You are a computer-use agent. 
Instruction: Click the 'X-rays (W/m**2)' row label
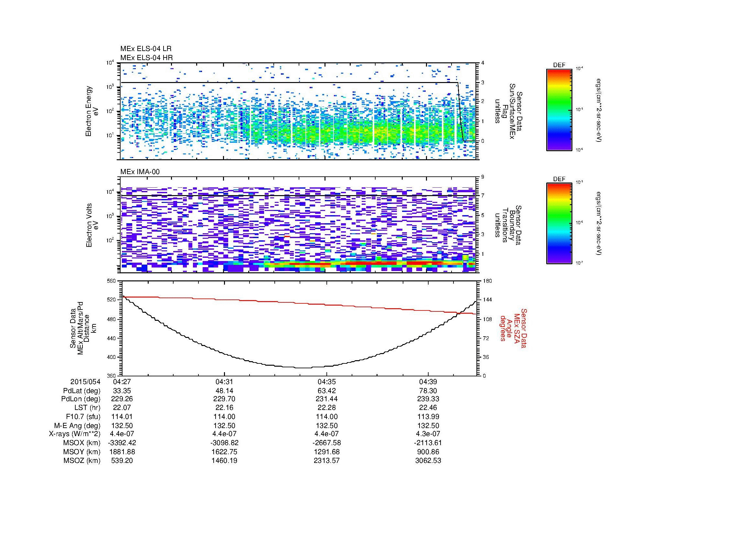(75, 434)
